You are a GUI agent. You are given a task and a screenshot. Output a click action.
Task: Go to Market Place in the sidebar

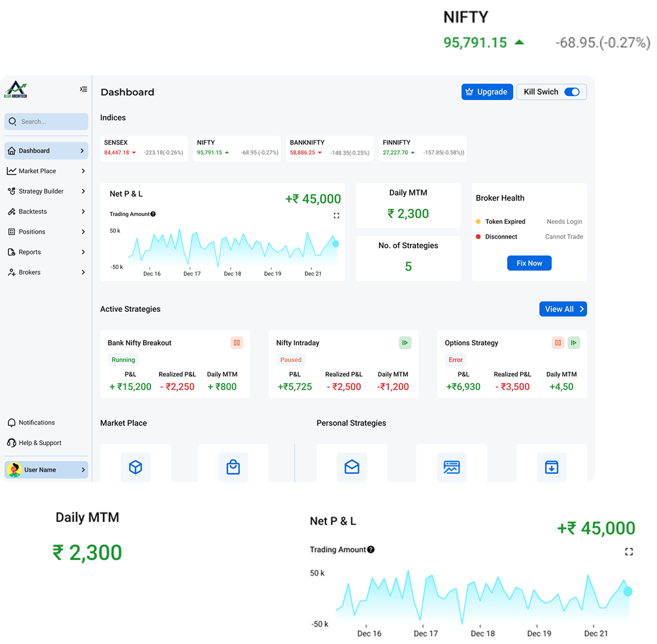coord(37,171)
